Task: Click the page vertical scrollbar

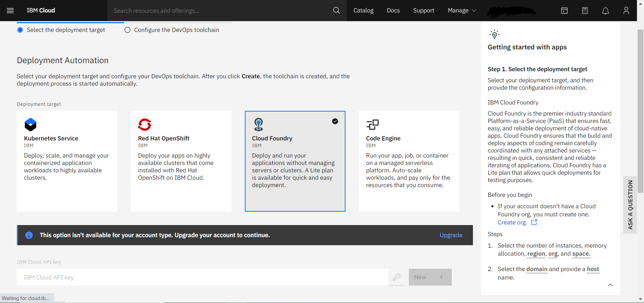Action: click(640, 111)
